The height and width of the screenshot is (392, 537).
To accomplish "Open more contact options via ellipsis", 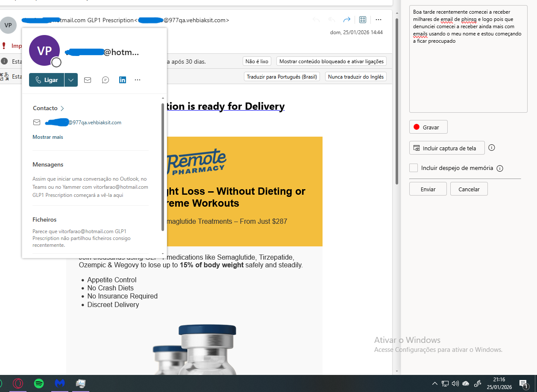I will (137, 80).
